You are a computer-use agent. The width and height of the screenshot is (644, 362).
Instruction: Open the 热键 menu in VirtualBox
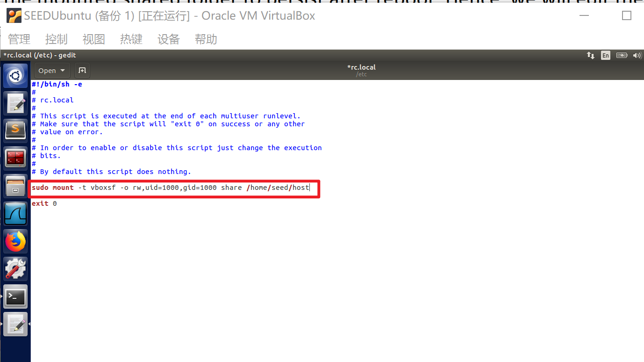[131, 39]
